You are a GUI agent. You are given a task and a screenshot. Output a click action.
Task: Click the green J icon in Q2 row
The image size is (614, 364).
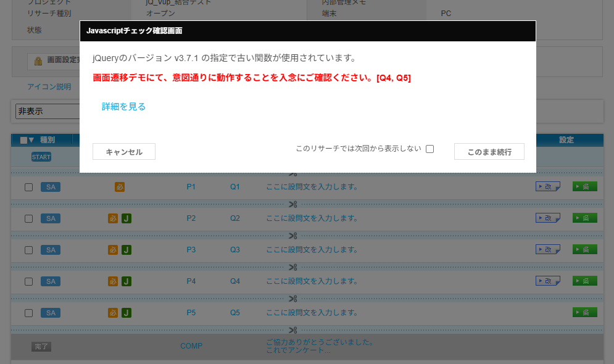coord(126,218)
